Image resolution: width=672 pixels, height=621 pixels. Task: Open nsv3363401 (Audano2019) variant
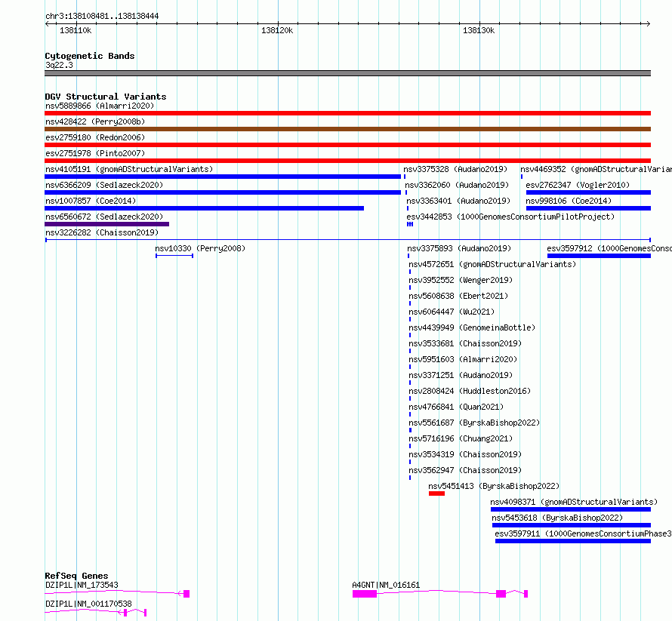coord(458,201)
